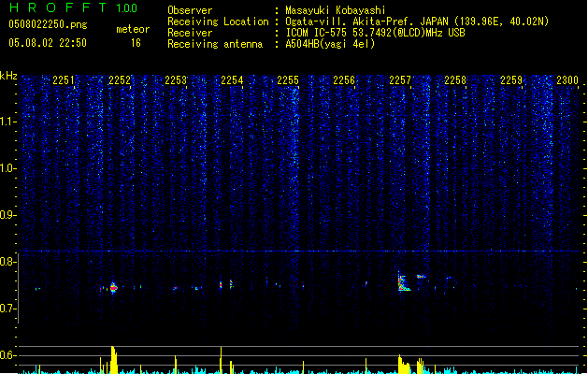Viewport: 588px width, 374px height.
Task: Click the 2257 time marker
Action: [x=400, y=79]
